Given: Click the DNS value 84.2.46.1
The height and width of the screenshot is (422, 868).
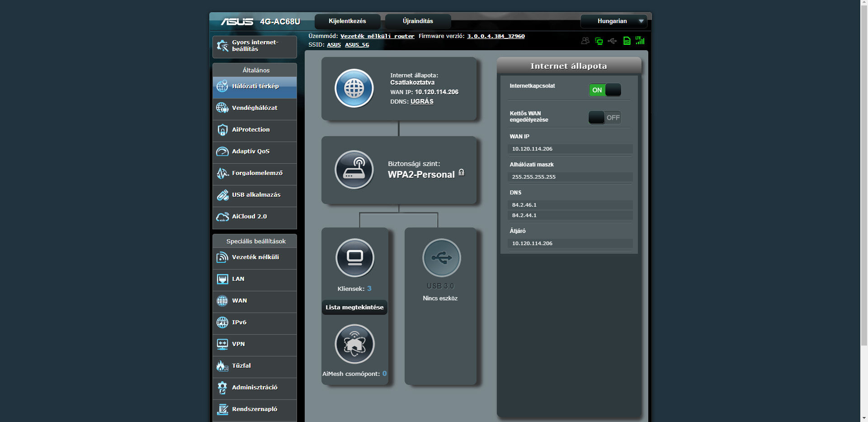Looking at the screenshot, I should point(524,205).
